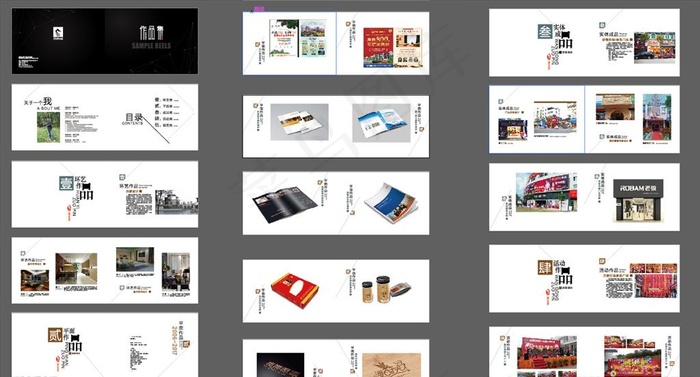This screenshot has width=700, height=377.
Task: Select the brown 贰 chapter square
Action: coord(55,335)
